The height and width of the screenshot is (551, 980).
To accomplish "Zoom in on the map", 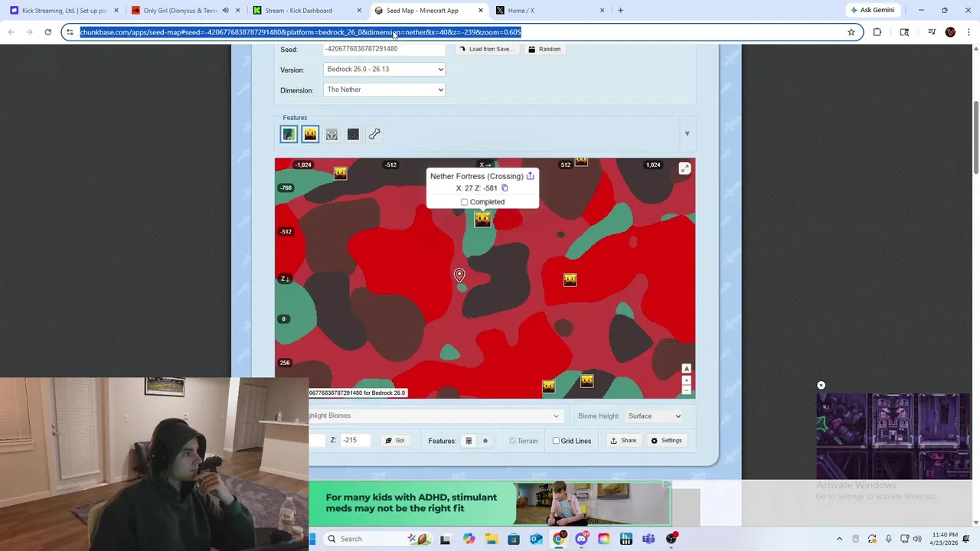I will click(687, 380).
